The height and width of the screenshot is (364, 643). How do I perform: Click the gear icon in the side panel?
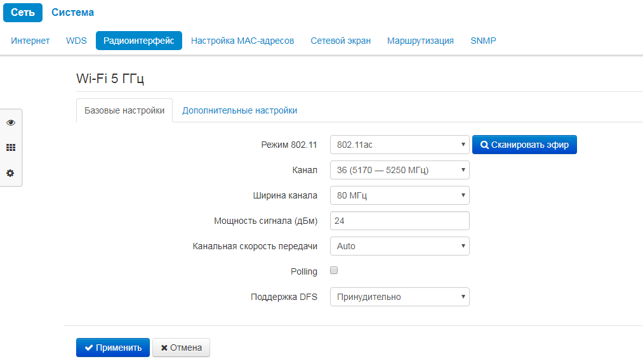(x=11, y=173)
